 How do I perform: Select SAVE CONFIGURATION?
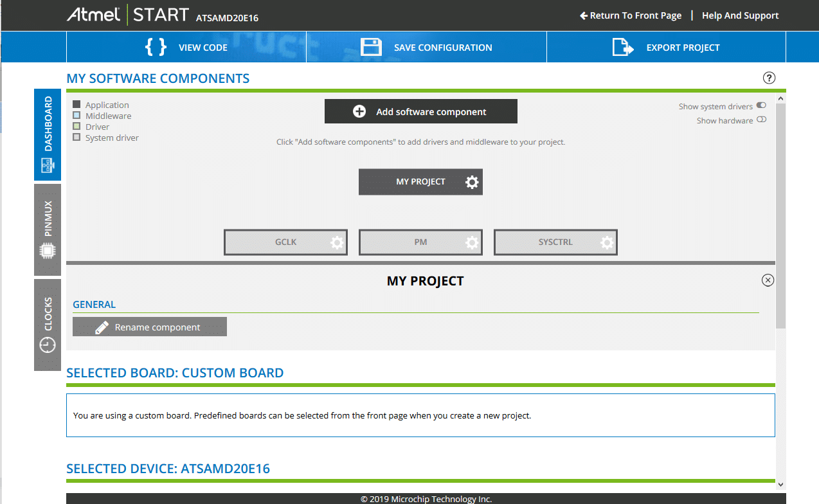426,48
